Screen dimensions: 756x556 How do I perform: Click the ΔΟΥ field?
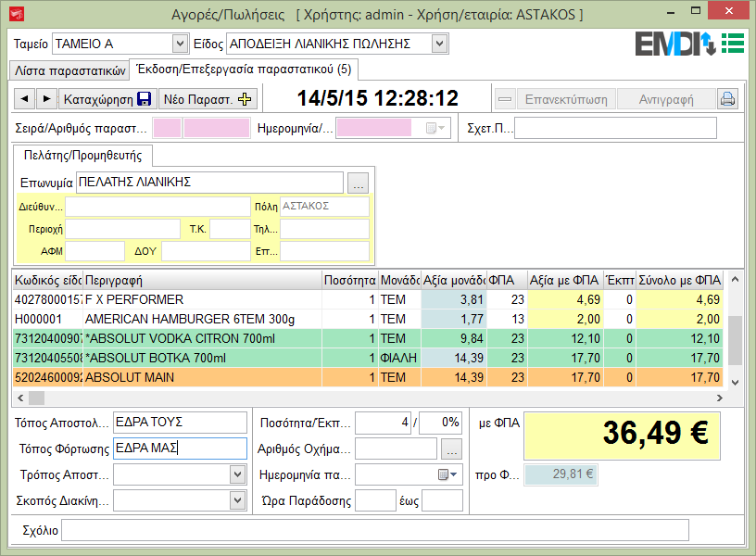pyautogui.click(x=206, y=251)
